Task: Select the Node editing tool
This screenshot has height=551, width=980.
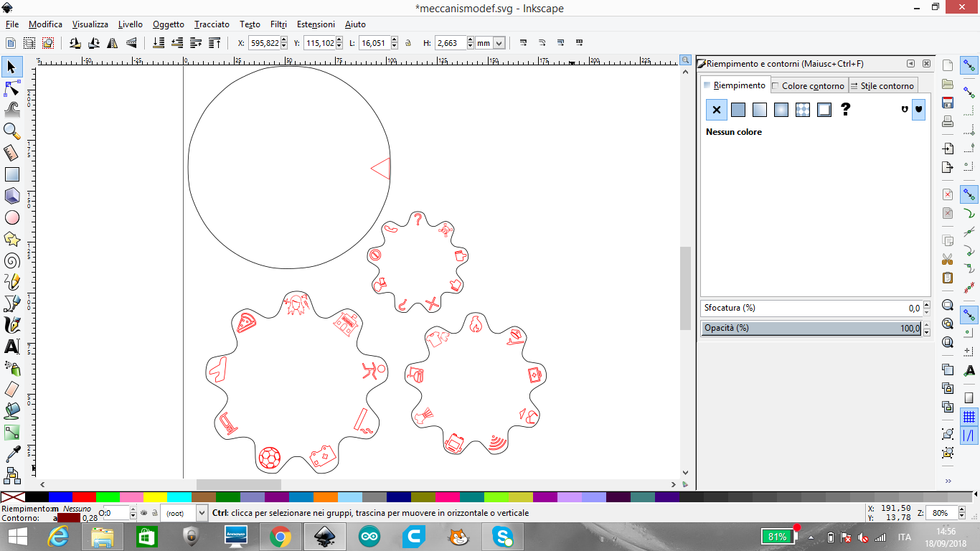Action: click(11, 88)
